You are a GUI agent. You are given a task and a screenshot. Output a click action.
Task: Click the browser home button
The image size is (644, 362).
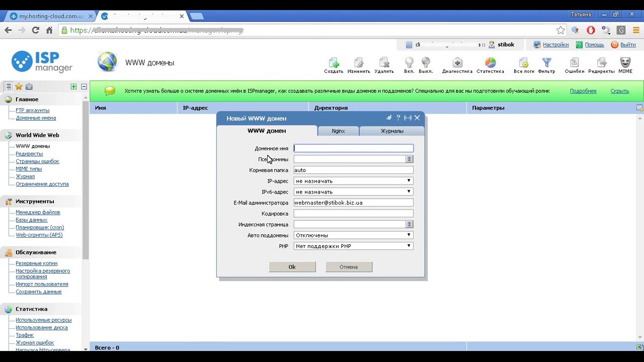point(49,30)
